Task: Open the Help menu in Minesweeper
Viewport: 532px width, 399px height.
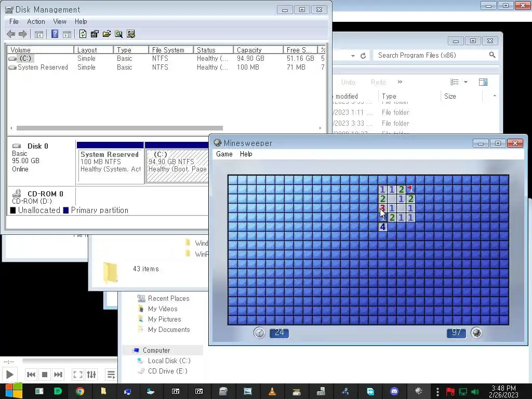Action: (246, 154)
